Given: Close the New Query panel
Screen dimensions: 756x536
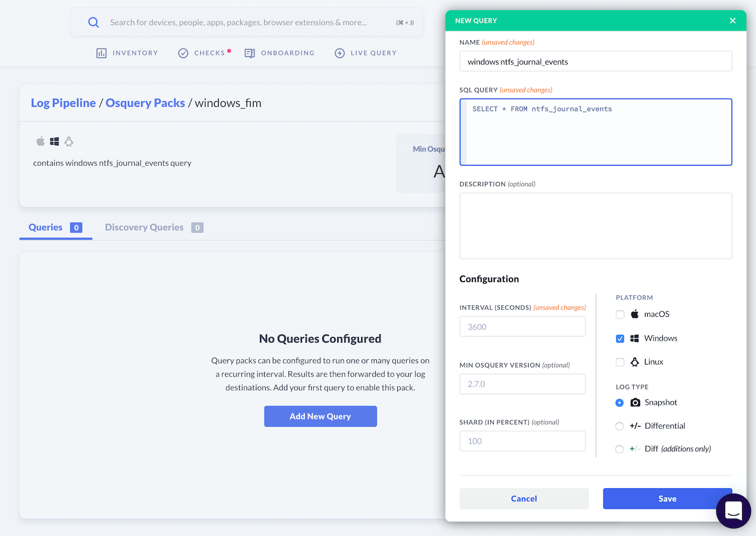Looking at the screenshot, I should 732,20.
